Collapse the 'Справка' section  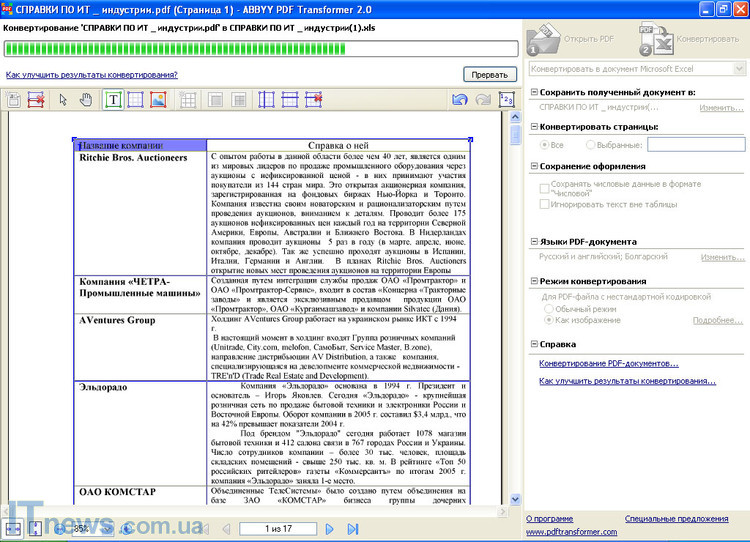tap(534, 344)
